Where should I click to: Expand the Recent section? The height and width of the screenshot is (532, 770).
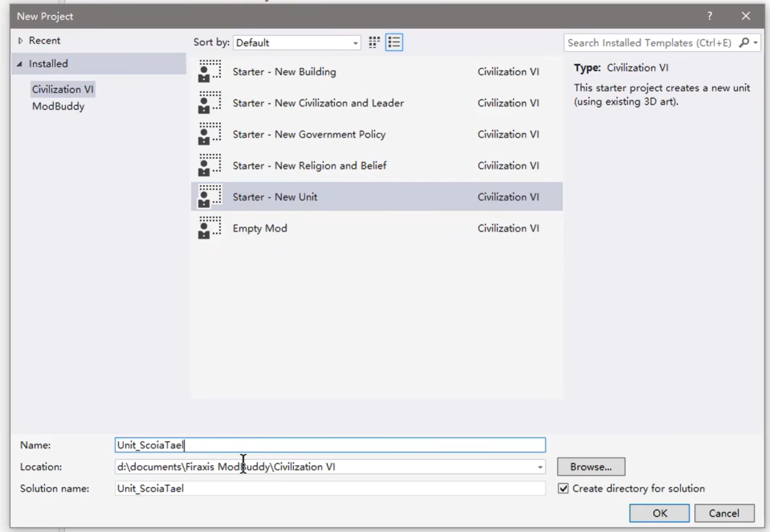point(20,41)
